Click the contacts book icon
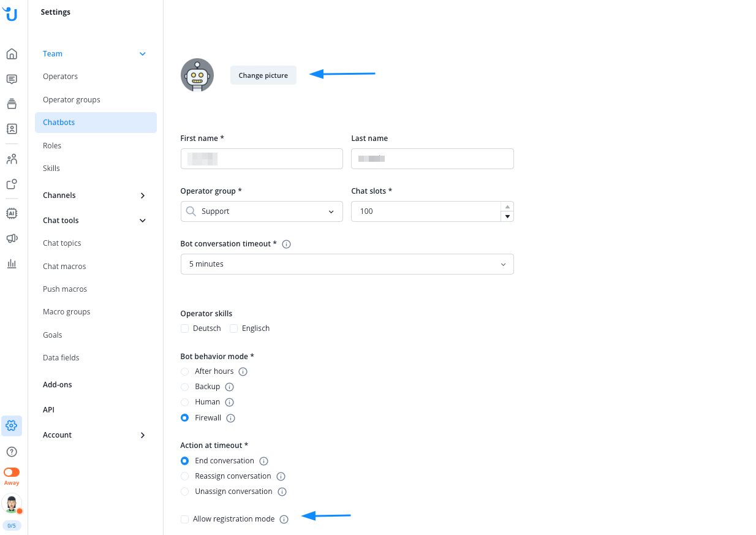Image resolution: width=756 pixels, height=535 pixels. pos(12,129)
